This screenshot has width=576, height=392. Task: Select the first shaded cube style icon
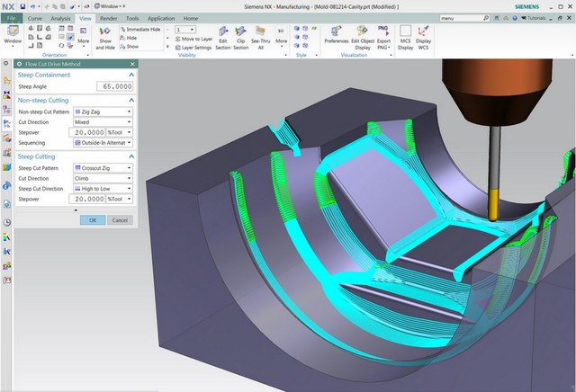click(x=296, y=28)
